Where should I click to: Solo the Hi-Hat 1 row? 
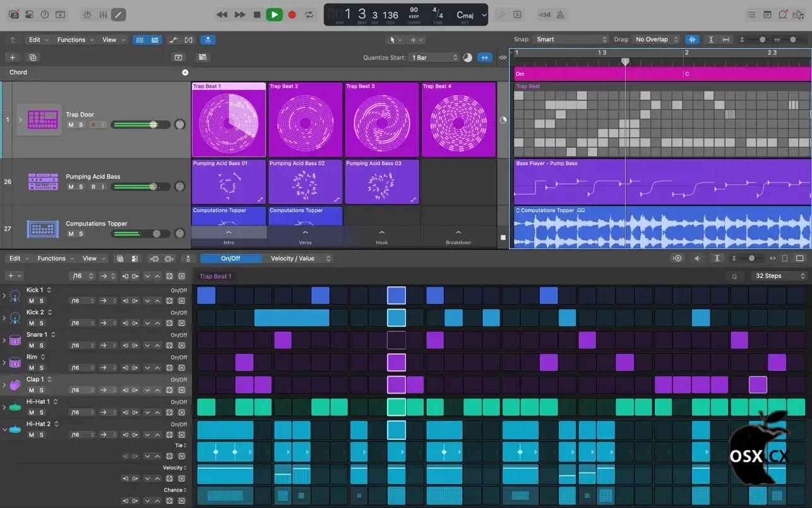tap(41, 413)
